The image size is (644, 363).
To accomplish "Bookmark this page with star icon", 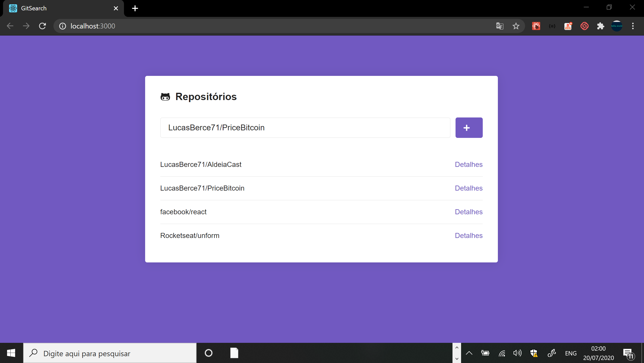I will point(516,26).
